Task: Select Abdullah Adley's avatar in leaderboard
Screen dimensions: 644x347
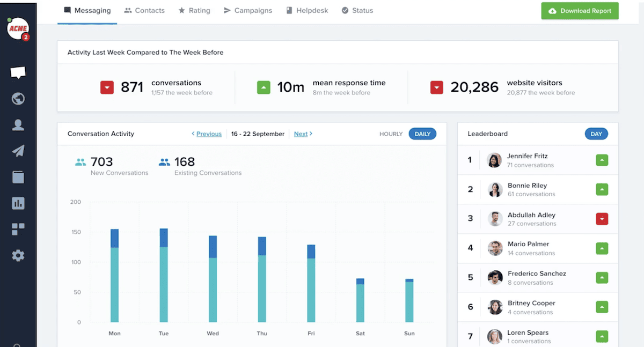Action: pyautogui.click(x=494, y=219)
